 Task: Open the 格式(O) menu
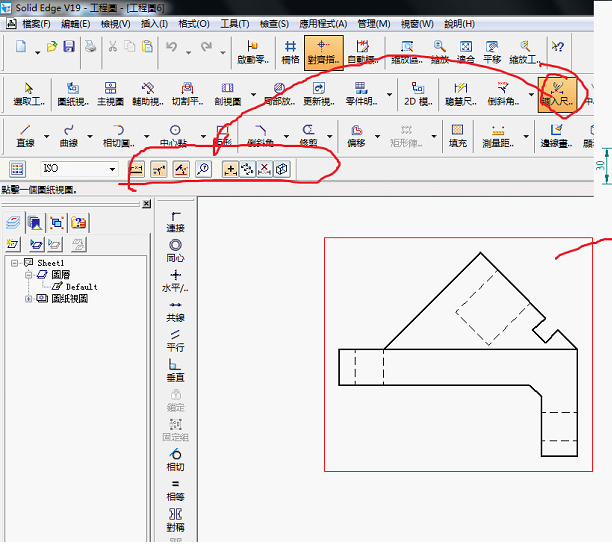[194, 24]
